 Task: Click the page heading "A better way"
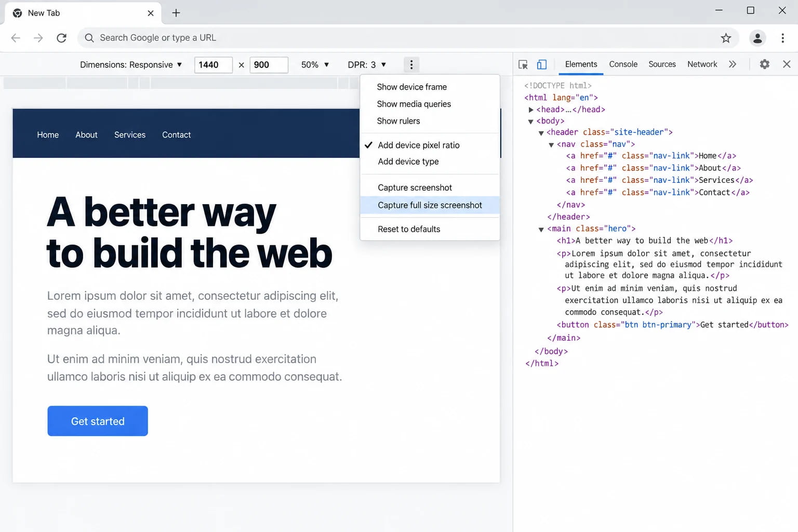coord(162,212)
